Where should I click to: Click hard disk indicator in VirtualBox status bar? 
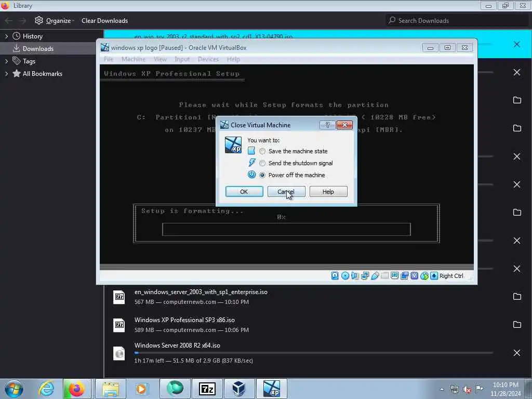click(x=335, y=276)
